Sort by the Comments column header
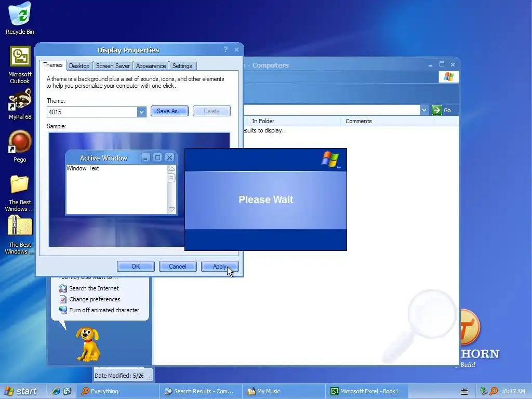532x399 pixels. [387, 121]
